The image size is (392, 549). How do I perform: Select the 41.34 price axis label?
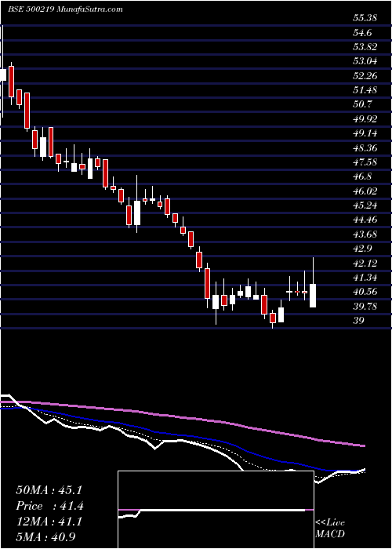[x=365, y=278]
